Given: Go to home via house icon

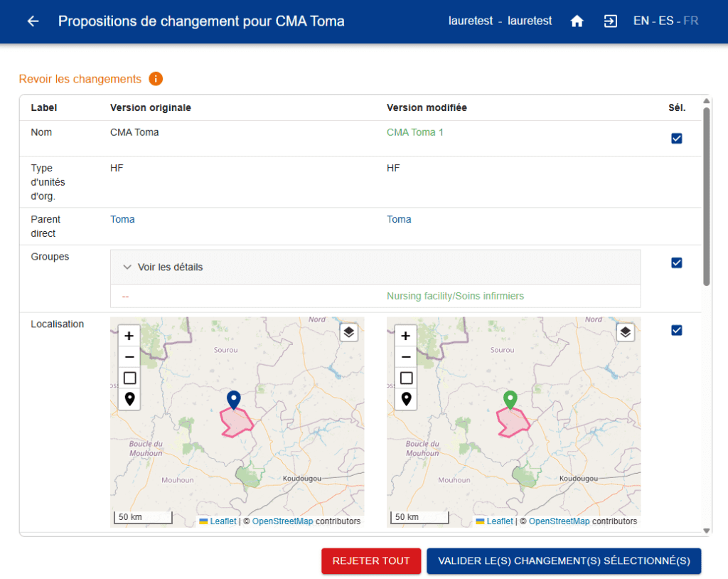Looking at the screenshot, I should click(x=577, y=21).
